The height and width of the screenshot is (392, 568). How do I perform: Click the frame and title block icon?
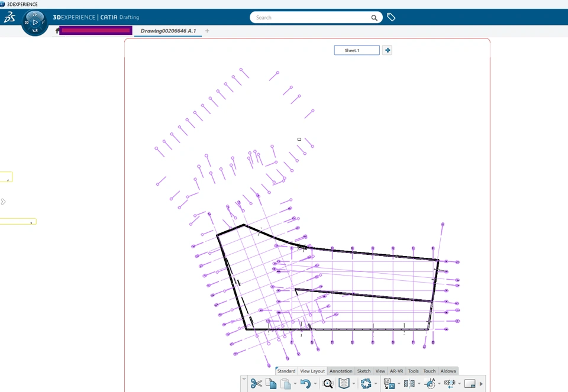point(470,383)
